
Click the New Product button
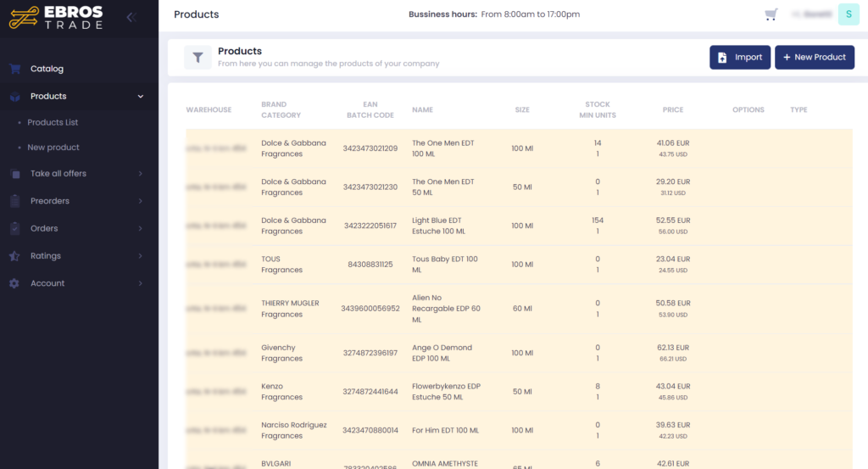[814, 58]
